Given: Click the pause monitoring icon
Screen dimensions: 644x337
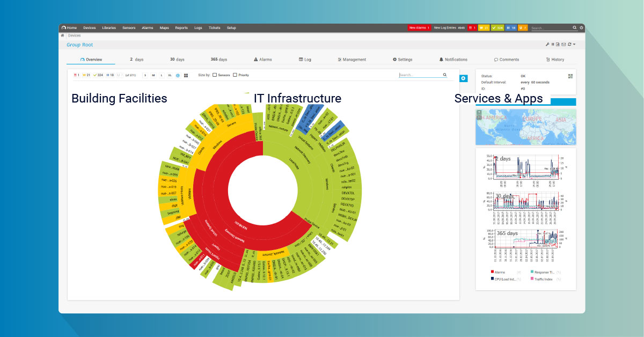Looking at the screenshot, I should 553,45.
